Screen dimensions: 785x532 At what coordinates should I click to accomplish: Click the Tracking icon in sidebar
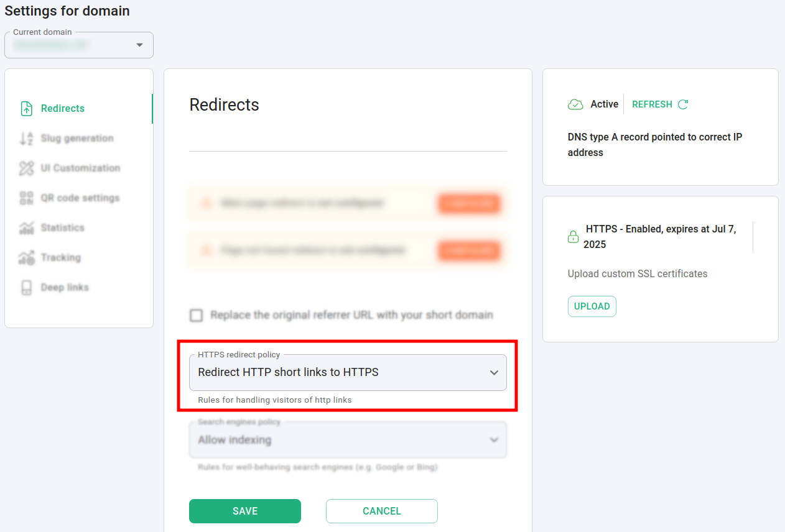coord(26,258)
